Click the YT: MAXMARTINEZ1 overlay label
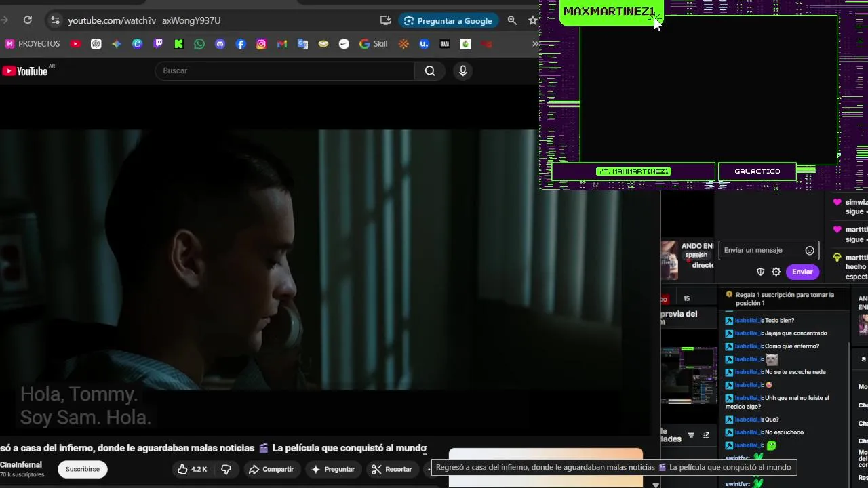Screen dimensions: 868x488 click(633, 171)
